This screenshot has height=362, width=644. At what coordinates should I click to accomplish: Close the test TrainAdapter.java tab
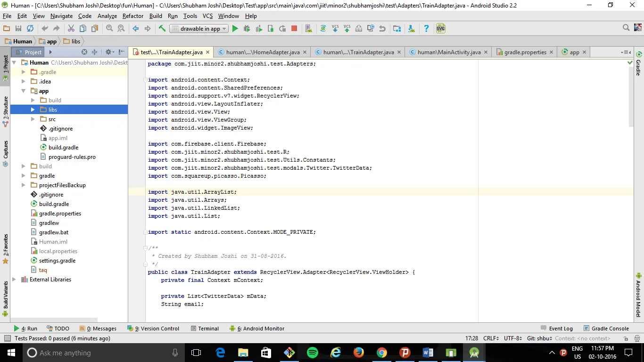pos(207,52)
